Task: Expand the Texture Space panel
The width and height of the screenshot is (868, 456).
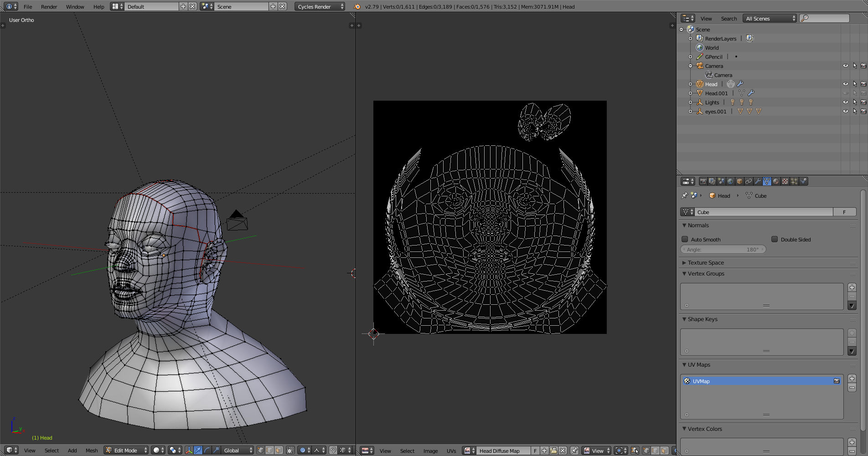Action: pos(684,262)
